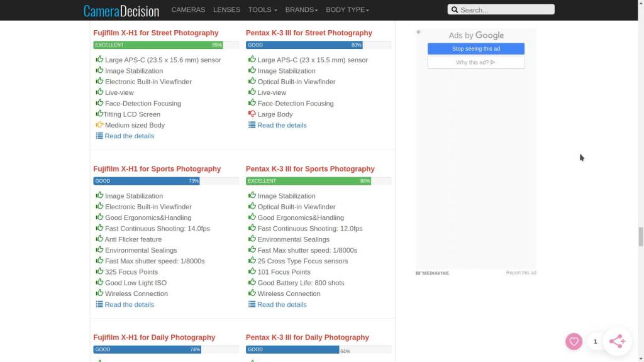Expand the BRANDS dropdown
Viewport: 644px width, 362px height.
(x=301, y=10)
